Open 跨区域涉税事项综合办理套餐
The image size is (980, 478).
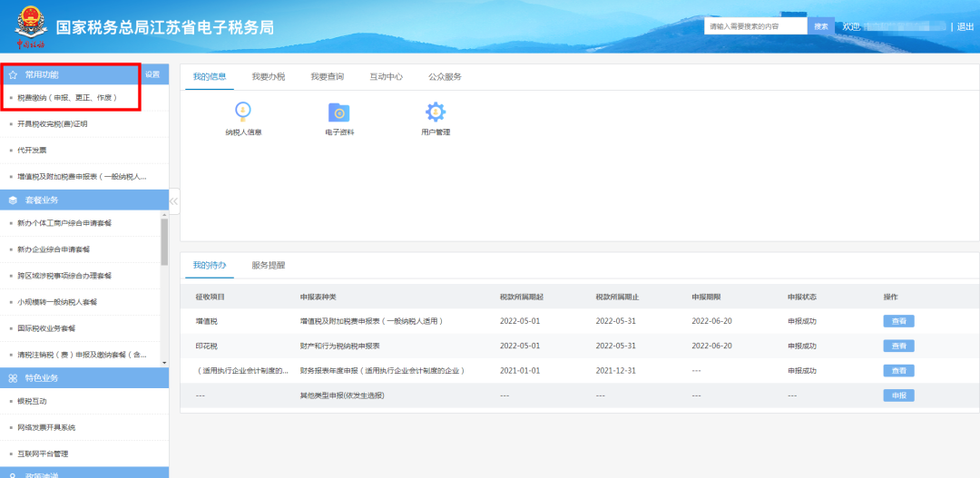(x=64, y=276)
